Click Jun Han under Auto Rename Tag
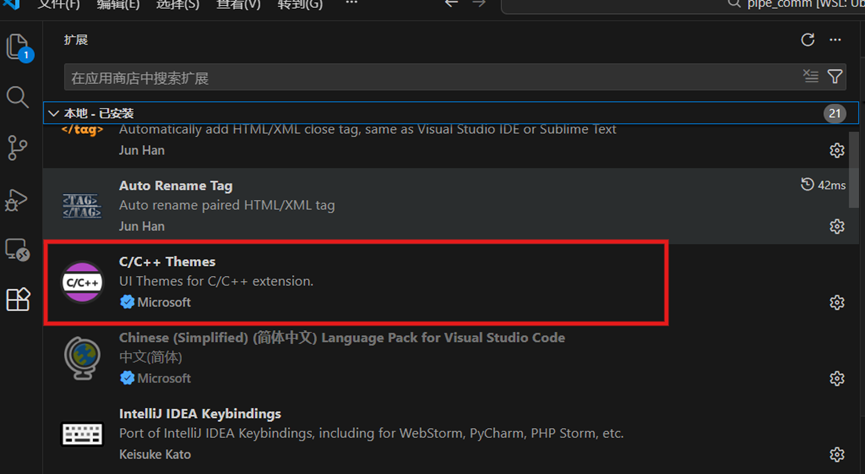Viewport: 865px width, 474px height. click(142, 226)
